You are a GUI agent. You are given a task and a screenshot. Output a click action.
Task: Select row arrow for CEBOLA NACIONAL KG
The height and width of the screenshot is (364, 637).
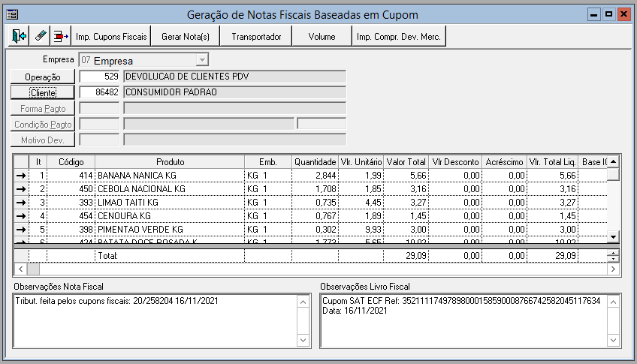coord(21,189)
